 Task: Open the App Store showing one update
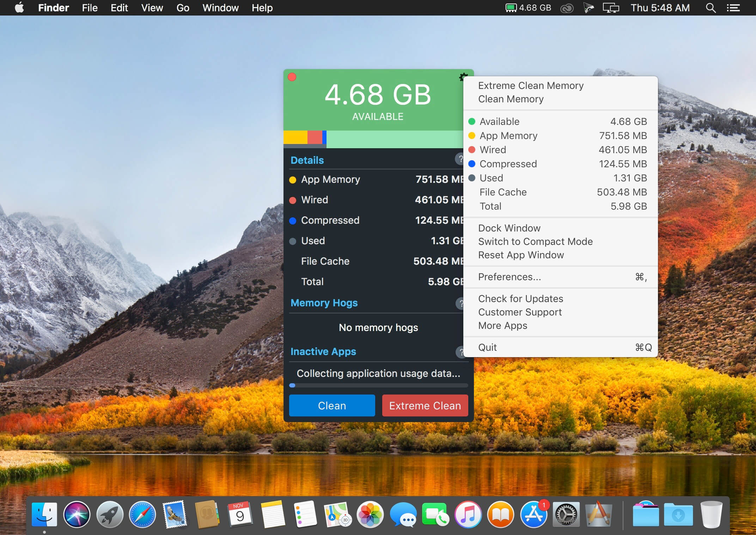[533, 515]
